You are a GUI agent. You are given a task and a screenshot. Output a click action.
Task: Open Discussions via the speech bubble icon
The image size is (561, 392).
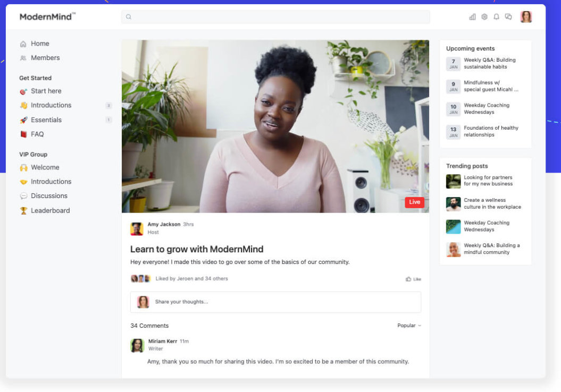coord(24,195)
